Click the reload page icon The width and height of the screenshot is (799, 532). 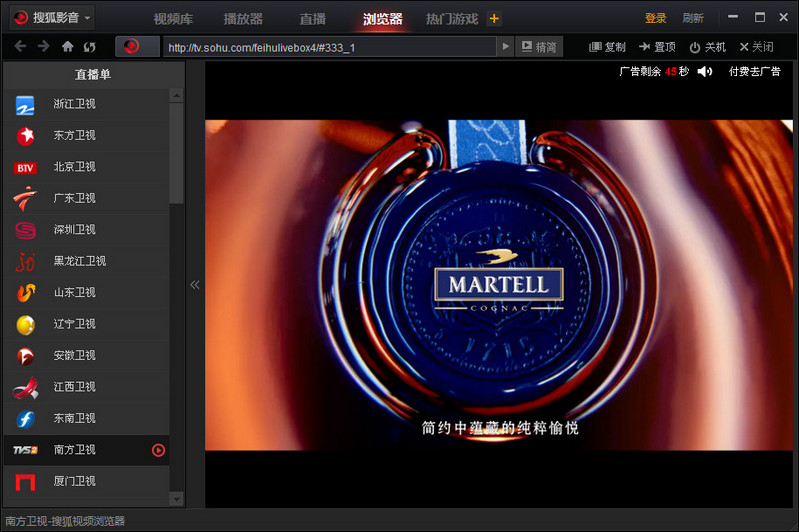pos(90,46)
